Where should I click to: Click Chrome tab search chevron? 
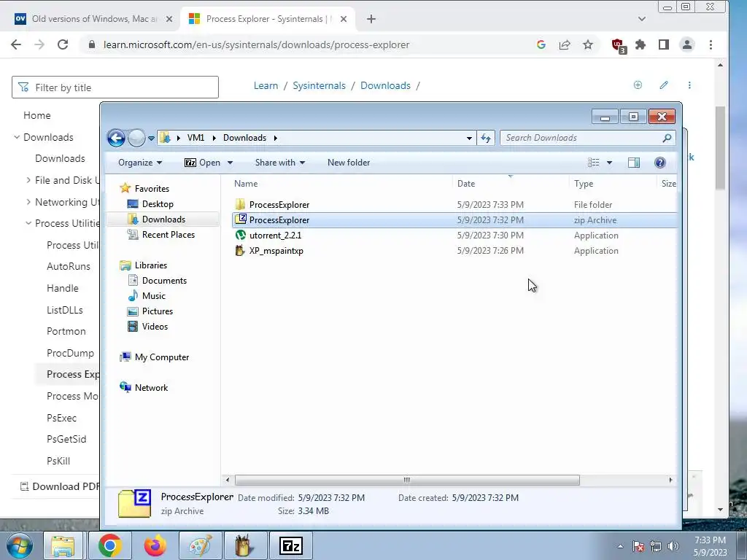pyautogui.click(x=642, y=19)
